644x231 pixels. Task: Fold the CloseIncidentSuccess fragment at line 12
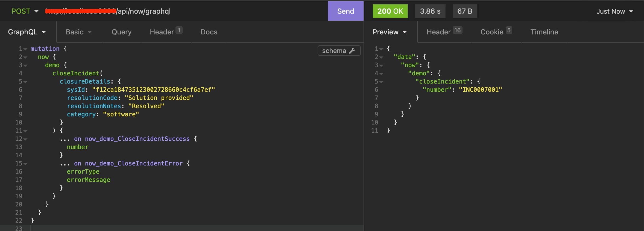25,140
